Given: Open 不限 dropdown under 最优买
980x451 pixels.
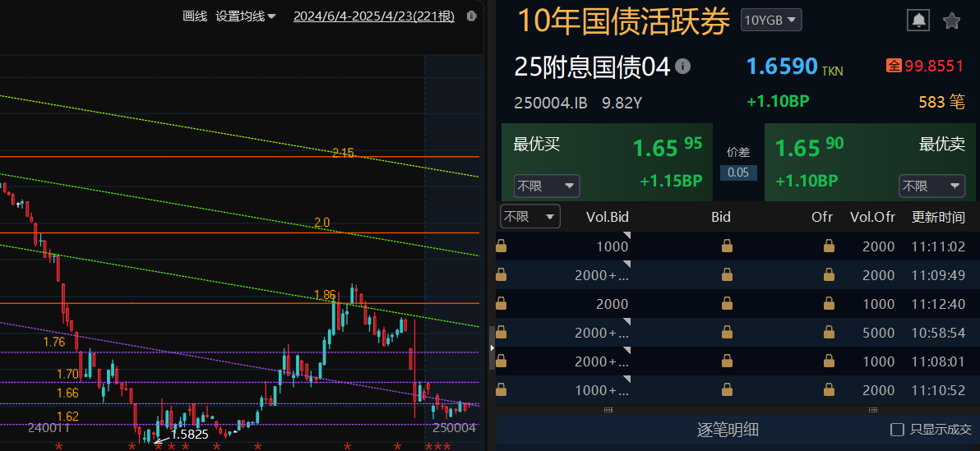Looking at the screenshot, I should point(546,186).
